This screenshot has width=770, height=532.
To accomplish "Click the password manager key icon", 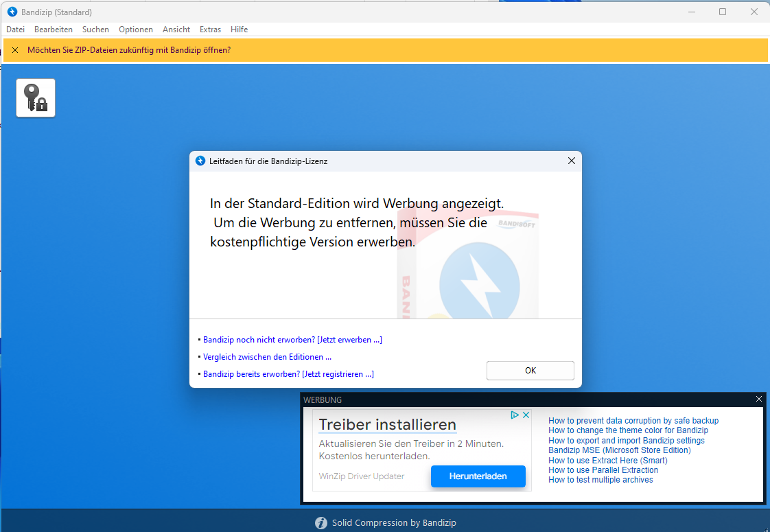I will (36, 97).
